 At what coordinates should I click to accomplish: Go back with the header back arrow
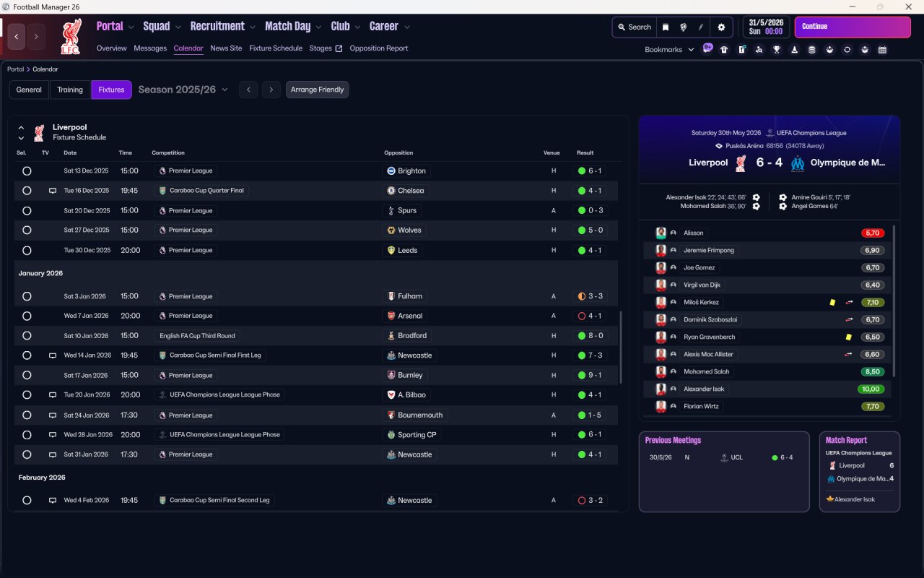point(17,37)
